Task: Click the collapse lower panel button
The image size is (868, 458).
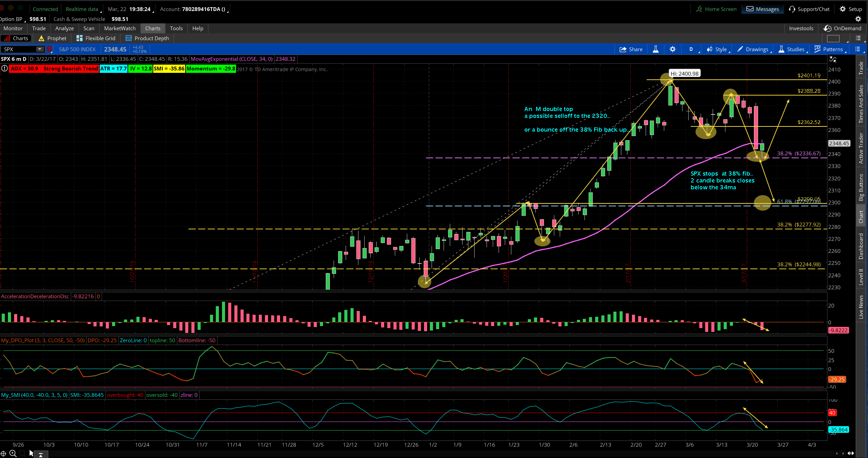Action: (x=41, y=455)
